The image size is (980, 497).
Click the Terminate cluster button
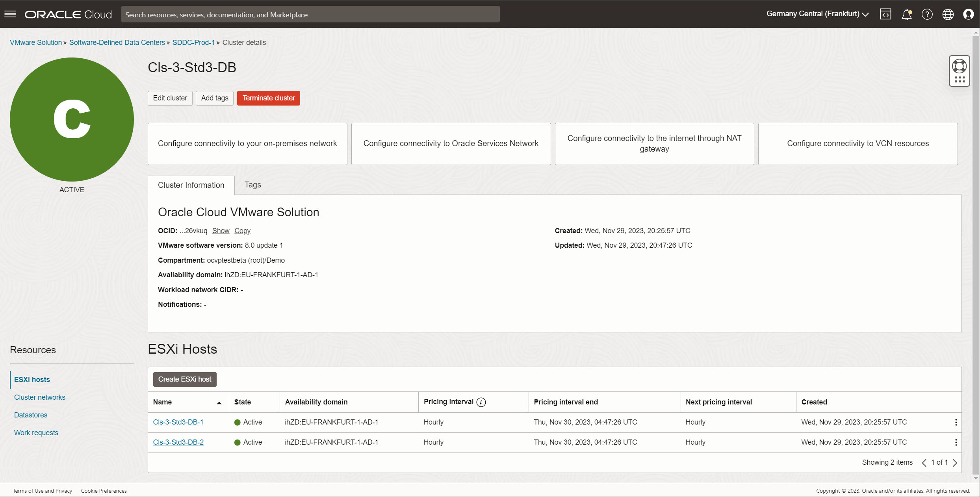pyautogui.click(x=268, y=98)
